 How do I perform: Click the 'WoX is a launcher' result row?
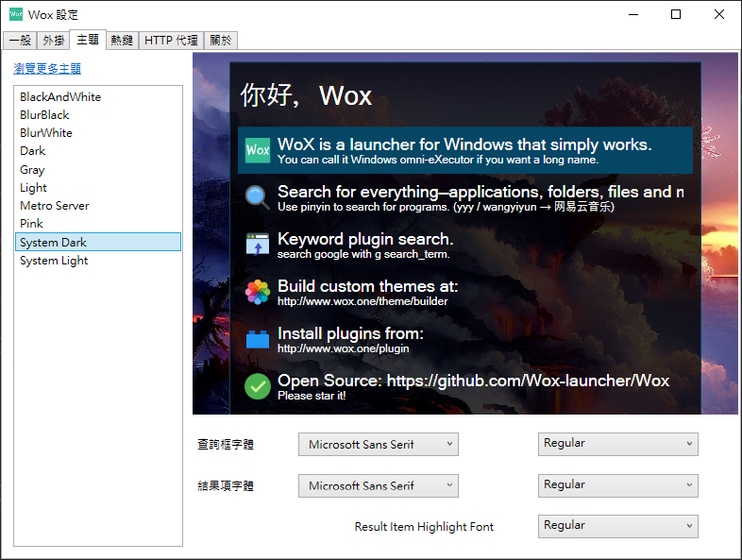pos(465,150)
